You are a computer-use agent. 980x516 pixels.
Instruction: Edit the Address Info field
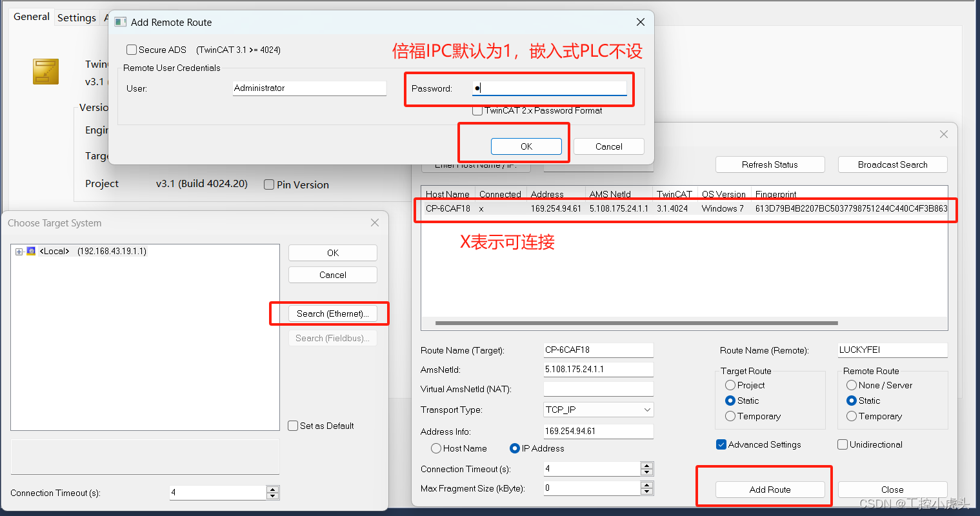pos(599,432)
